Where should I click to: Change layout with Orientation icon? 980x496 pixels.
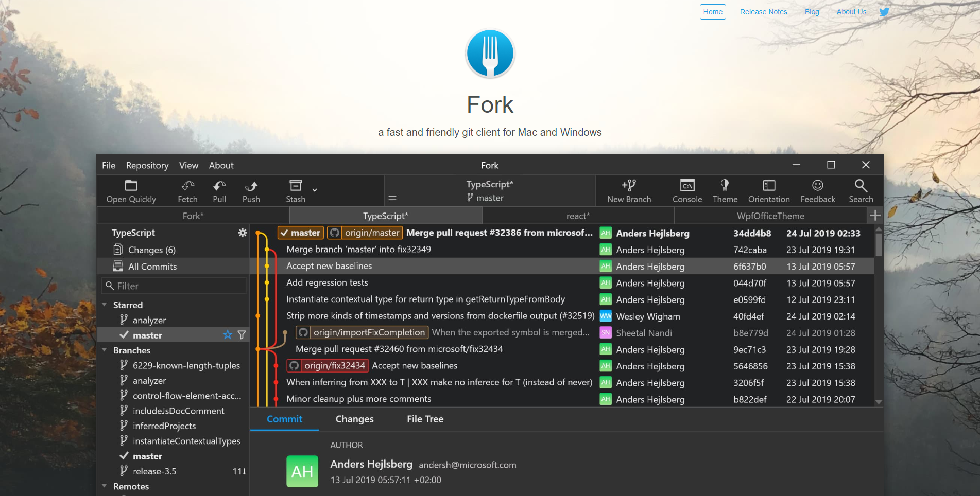[x=769, y=191]
